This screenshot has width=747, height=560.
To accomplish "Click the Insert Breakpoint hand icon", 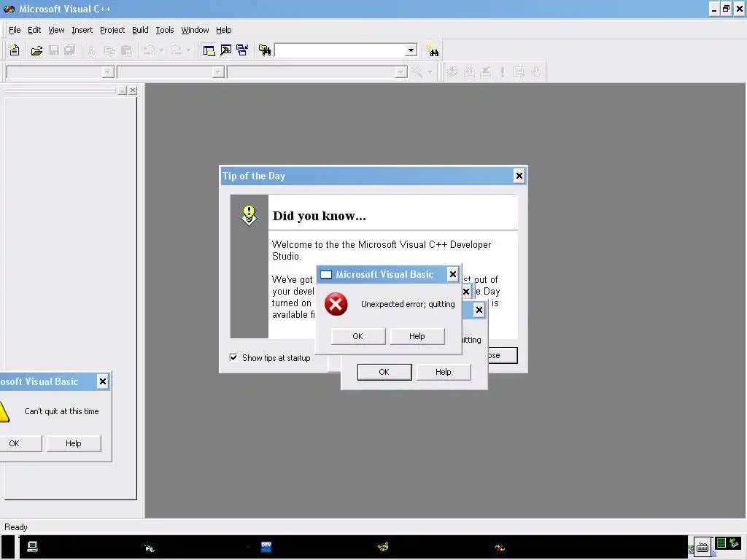I will (536, 72).
